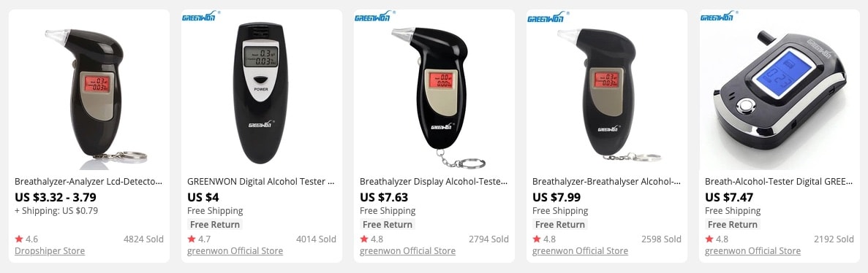Click the Greenwon logo above the $7.63 breathalyzer
The height and width of the screenshot is (273, 868).
tap(374, 16)
